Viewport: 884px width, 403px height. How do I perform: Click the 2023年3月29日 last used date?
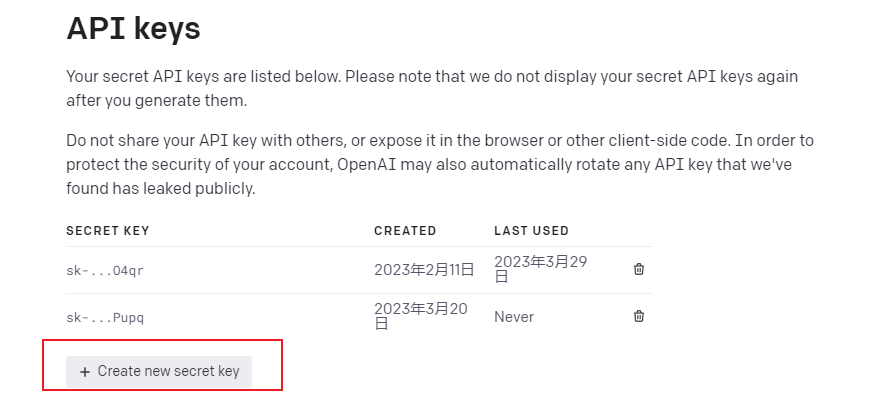click(542, 268)
